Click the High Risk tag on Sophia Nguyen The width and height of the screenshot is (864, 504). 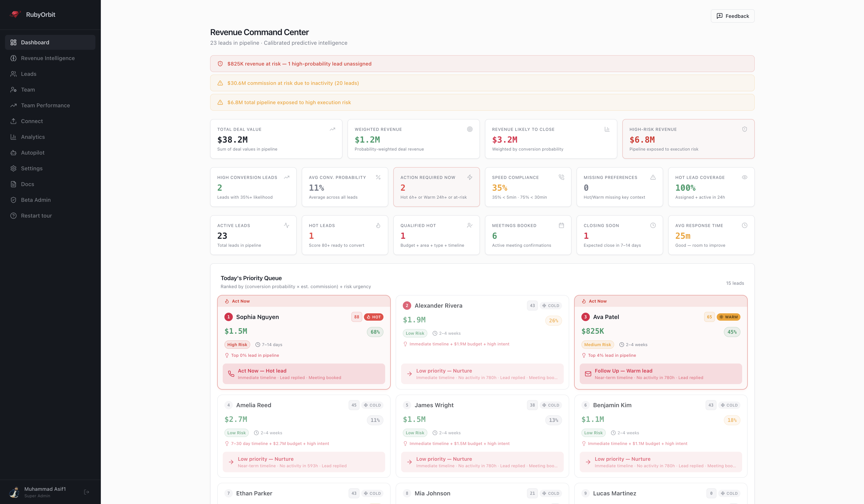(x=237, y=345)
